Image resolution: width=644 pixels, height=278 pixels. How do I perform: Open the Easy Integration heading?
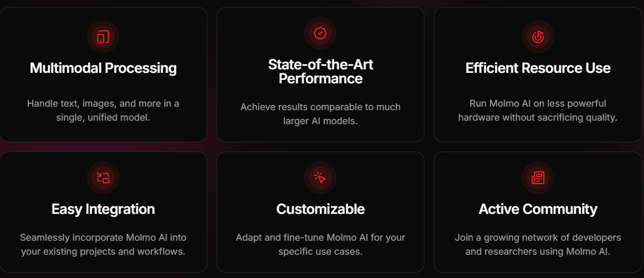click(103, 209)
